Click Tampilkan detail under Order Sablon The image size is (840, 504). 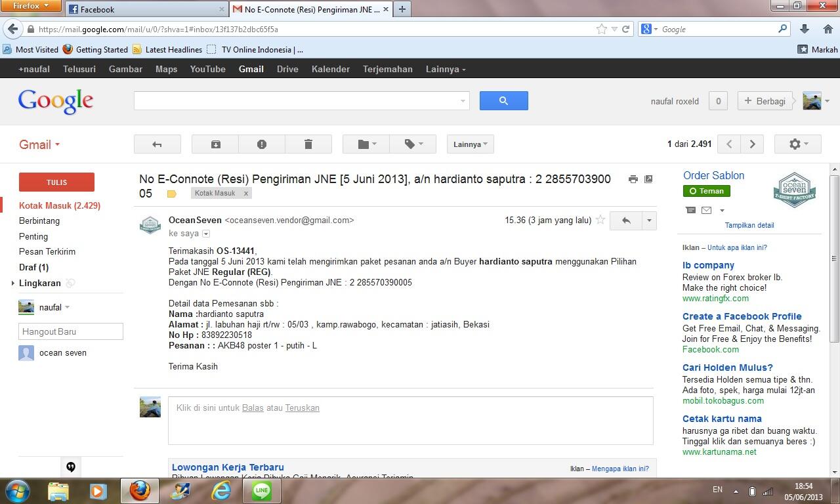pyautogui.click(x=749, y=225)
